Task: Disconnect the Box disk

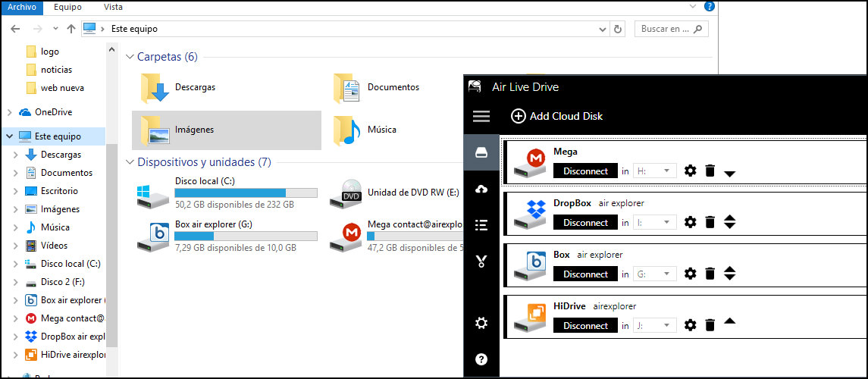Action: click(x=586, y=274)
